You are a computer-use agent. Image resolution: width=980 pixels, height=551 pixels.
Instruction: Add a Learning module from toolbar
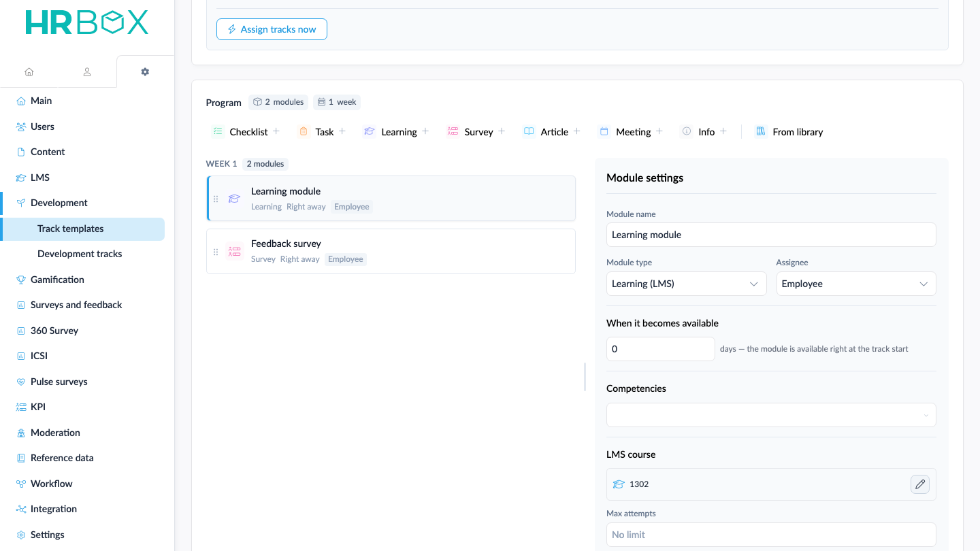coord(397,132)
